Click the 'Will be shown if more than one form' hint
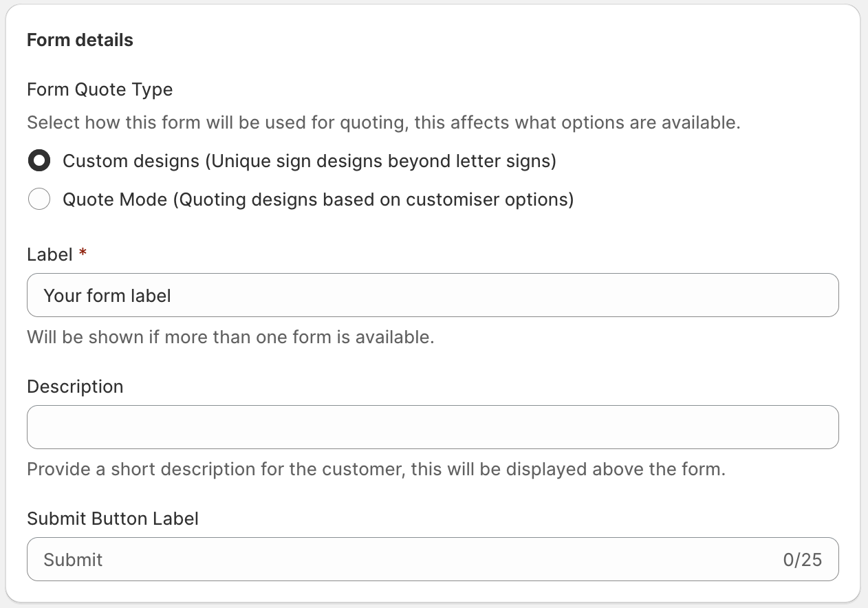The width and height of the screenshot is (868, 608). pyautogui.click(x=230, y=337)
